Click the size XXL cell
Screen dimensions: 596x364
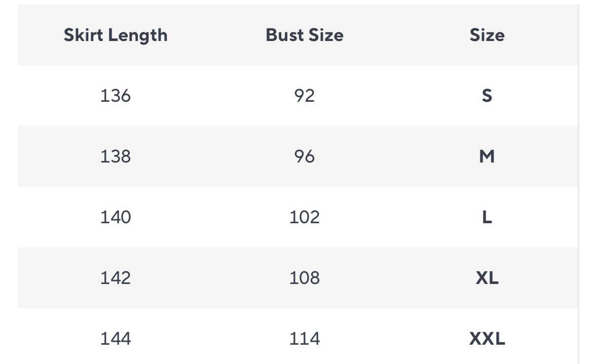(x=487, y=339)
